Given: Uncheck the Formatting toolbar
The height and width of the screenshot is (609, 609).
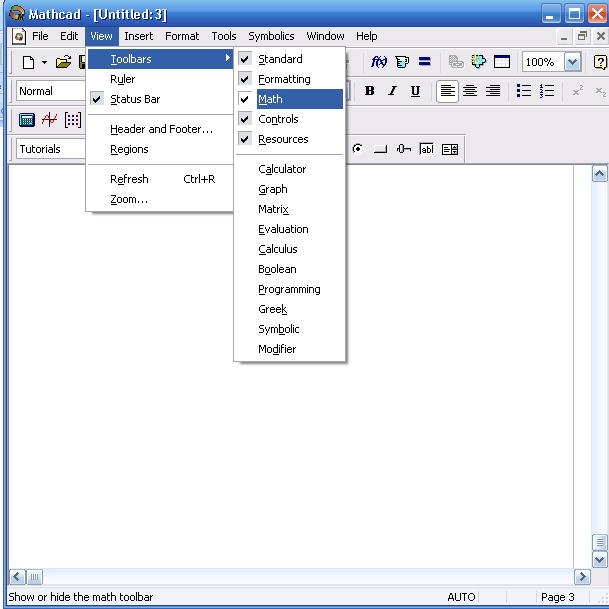Looking at the screenshot, I should click(x=289, y=79).
